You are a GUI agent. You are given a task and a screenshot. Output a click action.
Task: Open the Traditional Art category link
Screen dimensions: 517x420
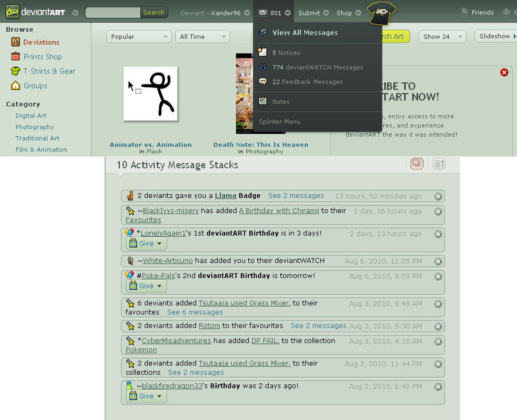37,138
